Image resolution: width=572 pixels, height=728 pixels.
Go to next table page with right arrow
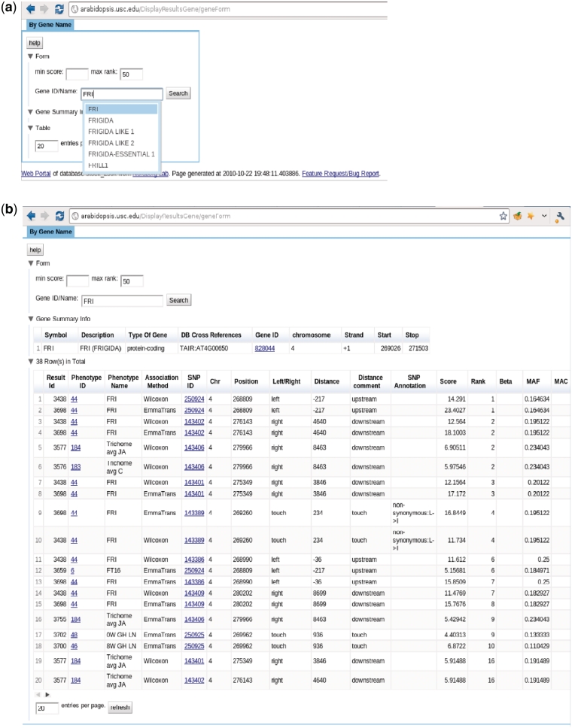(47, 695)
